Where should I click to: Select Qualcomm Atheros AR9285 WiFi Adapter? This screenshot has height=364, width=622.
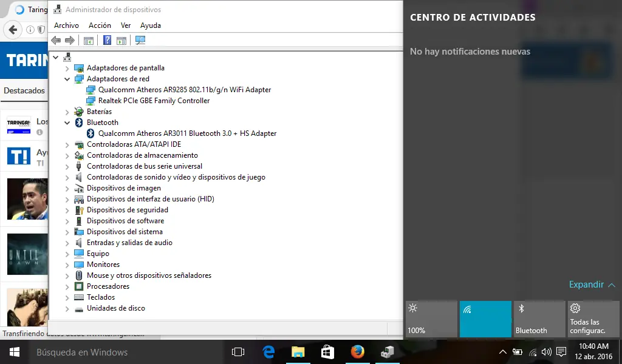(185, 90)
